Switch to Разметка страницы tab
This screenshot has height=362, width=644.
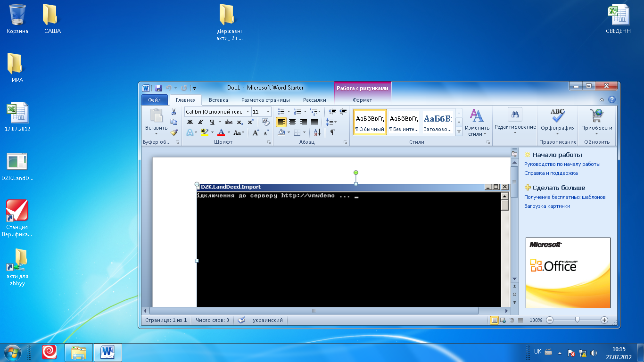click(265, 100)
